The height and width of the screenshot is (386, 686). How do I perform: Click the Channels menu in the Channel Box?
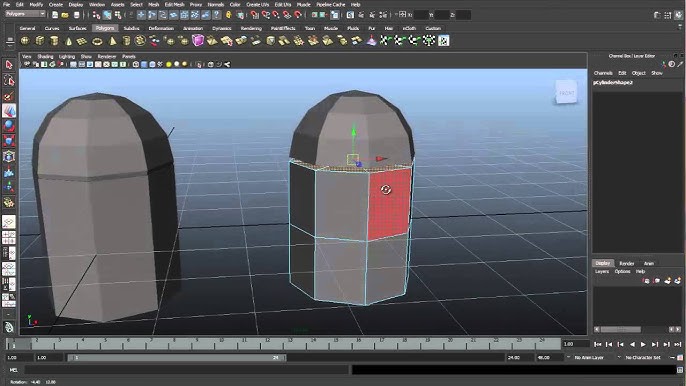pos(603,73)
